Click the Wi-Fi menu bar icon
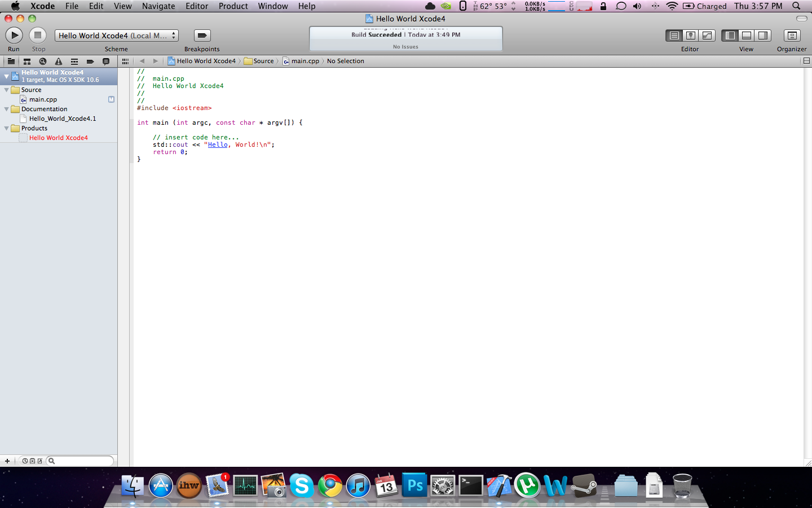The width and height of the screenshot is (812, 508). point(672,6)
